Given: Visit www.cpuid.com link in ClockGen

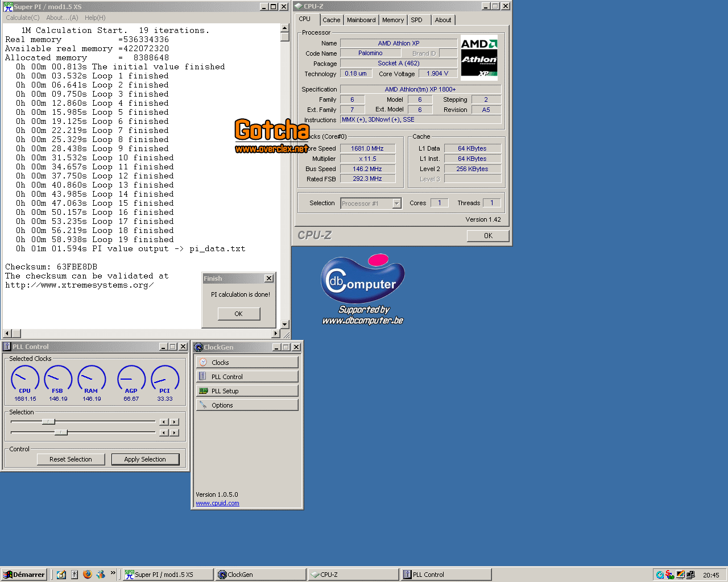Looking at the screenshot, I should coord(217,503).
